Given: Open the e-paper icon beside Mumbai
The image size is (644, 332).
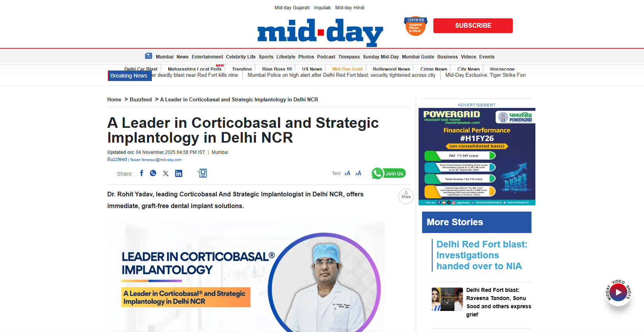Looking at the screenshot, I should pos(148,56).
